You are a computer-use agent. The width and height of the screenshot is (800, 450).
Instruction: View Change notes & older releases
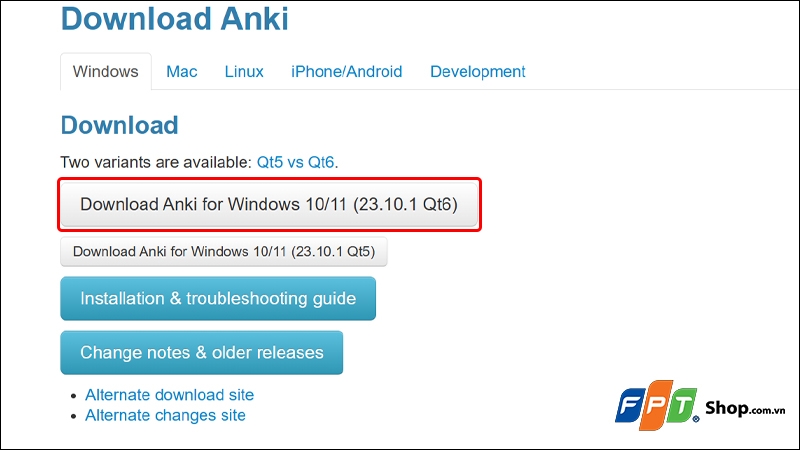[x=202, y=353]
